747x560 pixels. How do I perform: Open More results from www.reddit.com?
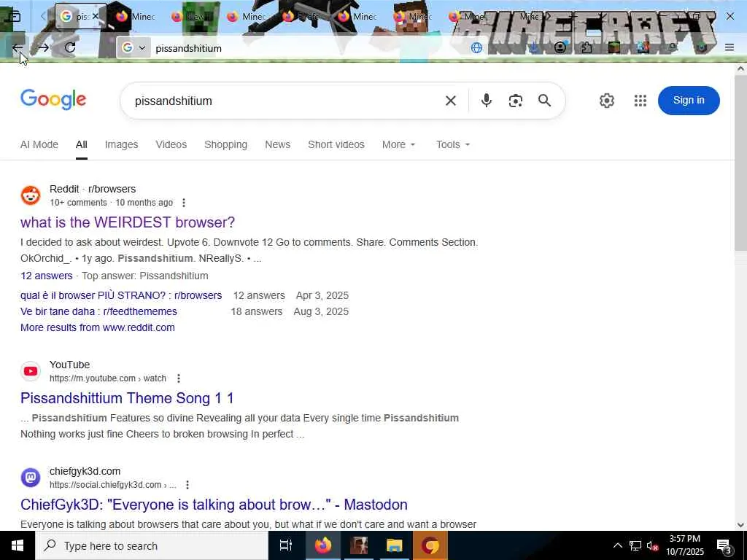pos(98,327)
